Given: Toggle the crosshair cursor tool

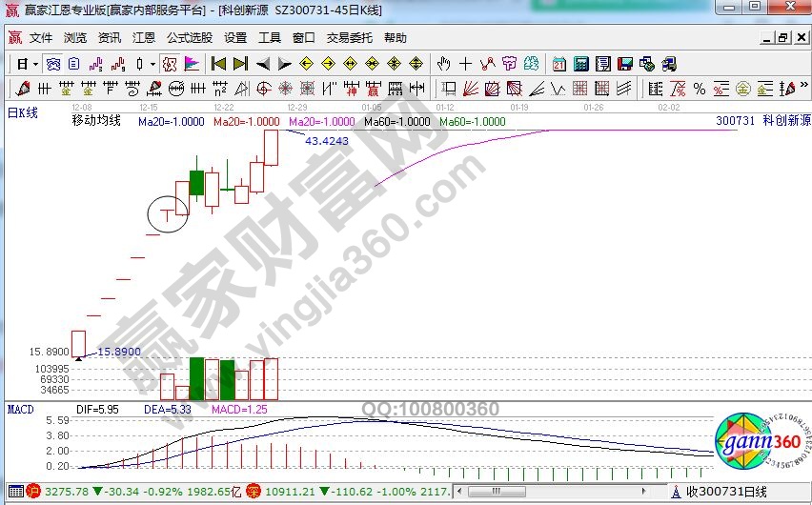Looking at the screenshot, I should (x=465, y=64).
